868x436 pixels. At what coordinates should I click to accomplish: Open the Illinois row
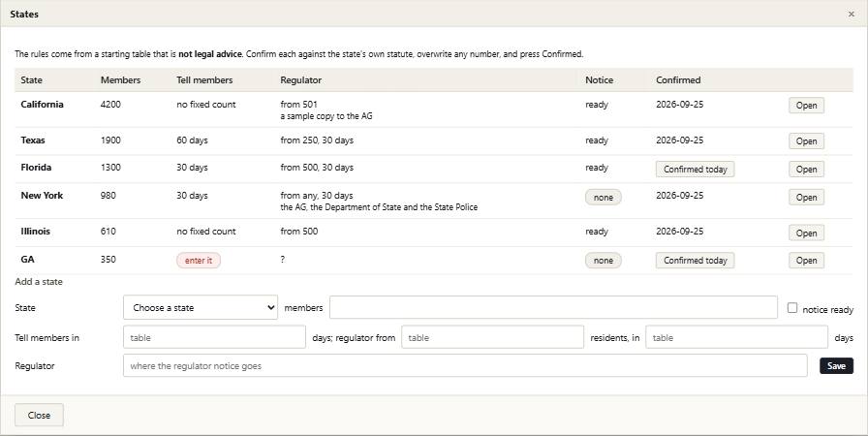coord(806,233)
